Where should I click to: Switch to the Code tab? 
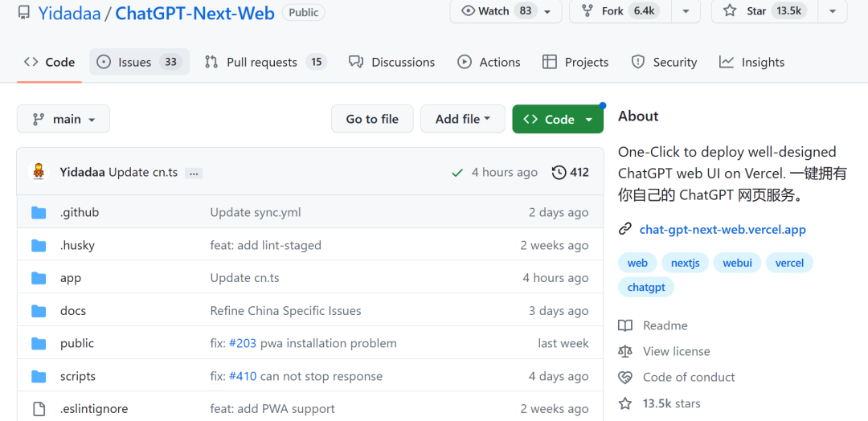point(49,63)
